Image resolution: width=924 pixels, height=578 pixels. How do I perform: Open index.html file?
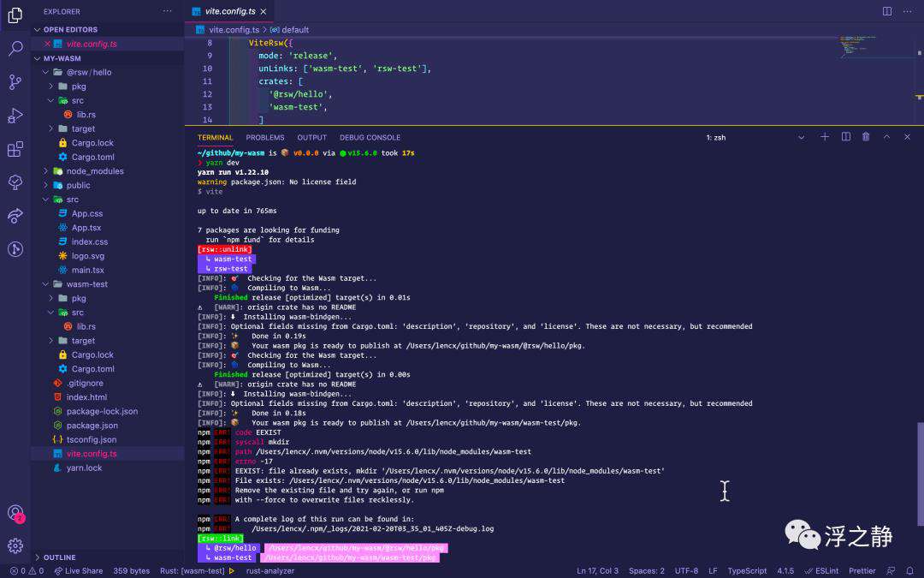pyautogui.click(x=86, y=397)
